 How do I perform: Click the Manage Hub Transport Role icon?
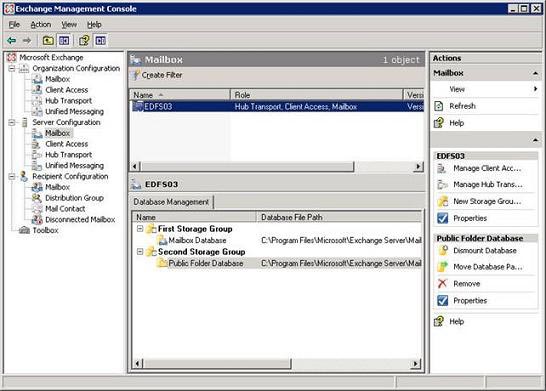click(x=442, y=185)
